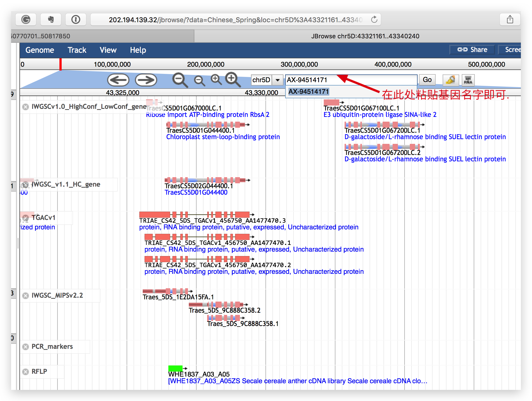Click gene label TraesCS5D01G067100LC.1
Viewport: 532px width, 401px height.
pyautogui.click(x=362, y=108)
